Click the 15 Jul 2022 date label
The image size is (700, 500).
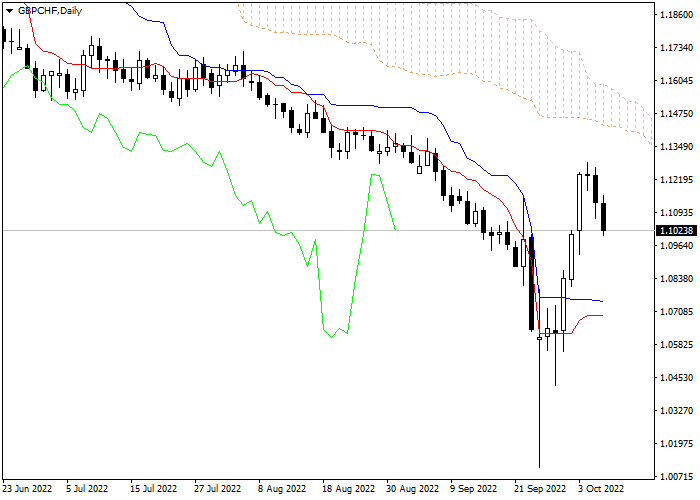[154, 489]
